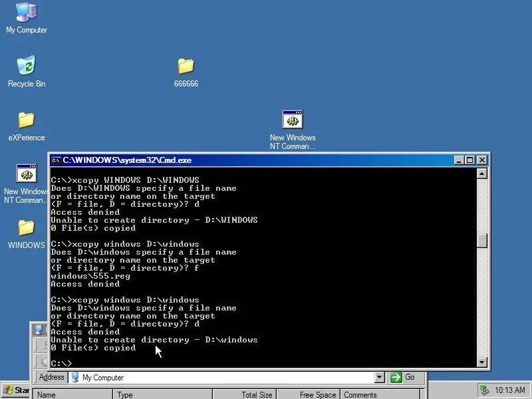Screen dimensions: 532x399
Task: Click the text windows\555.reg in console
Action: (x=90, y=276)
